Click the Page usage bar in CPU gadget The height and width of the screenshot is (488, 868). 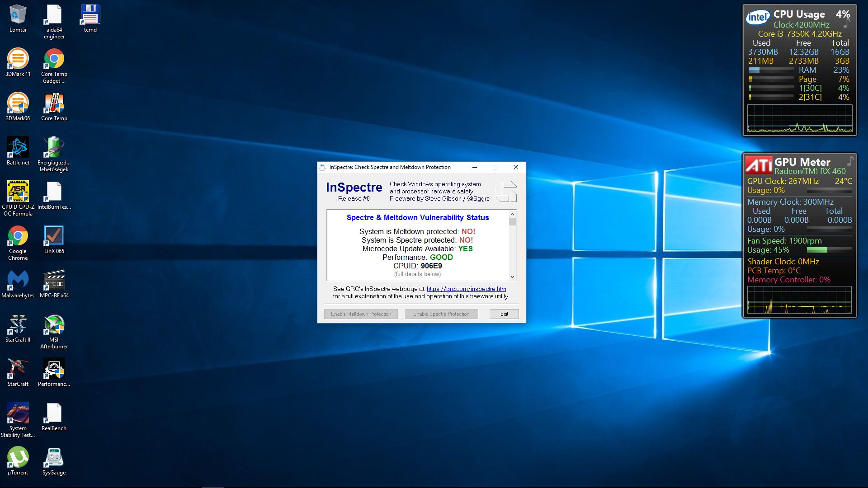(771, 79)
